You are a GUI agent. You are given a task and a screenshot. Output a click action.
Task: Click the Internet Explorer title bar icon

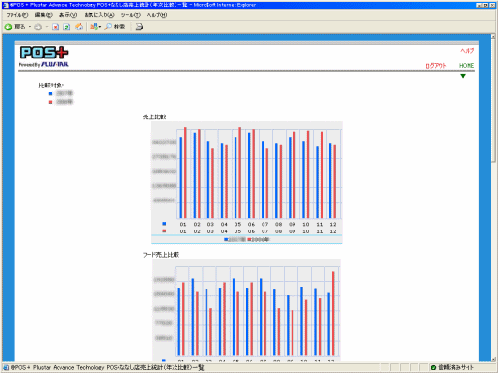(x=6, y=5)
